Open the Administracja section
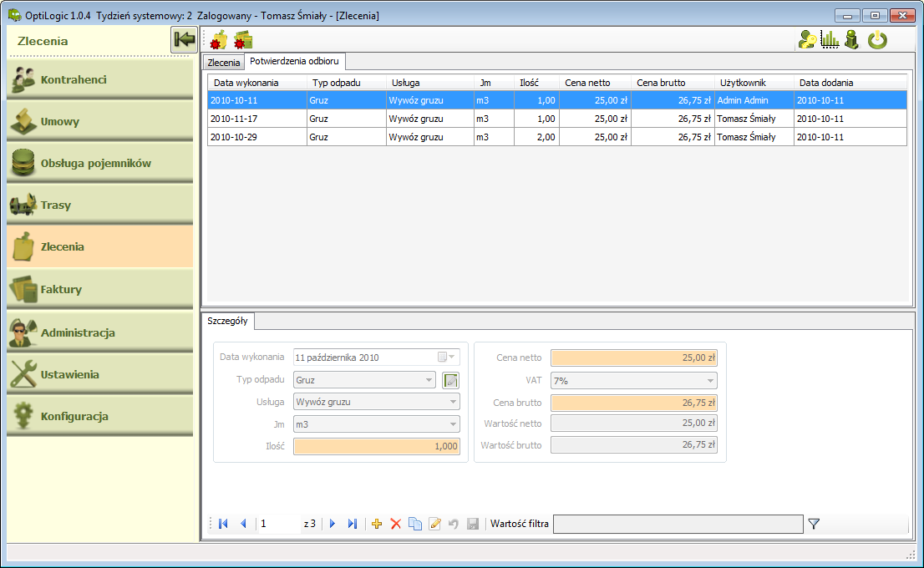 pyautogui.click(x=99, y=332)
